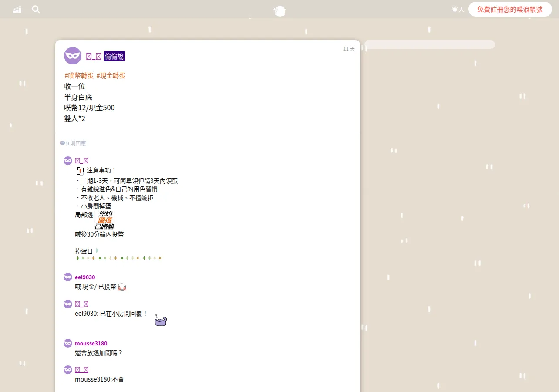Screen dimensions: 559x392
Task: Open the #現金轉蛋 hashtag
Action: click(x=111, y=75)
